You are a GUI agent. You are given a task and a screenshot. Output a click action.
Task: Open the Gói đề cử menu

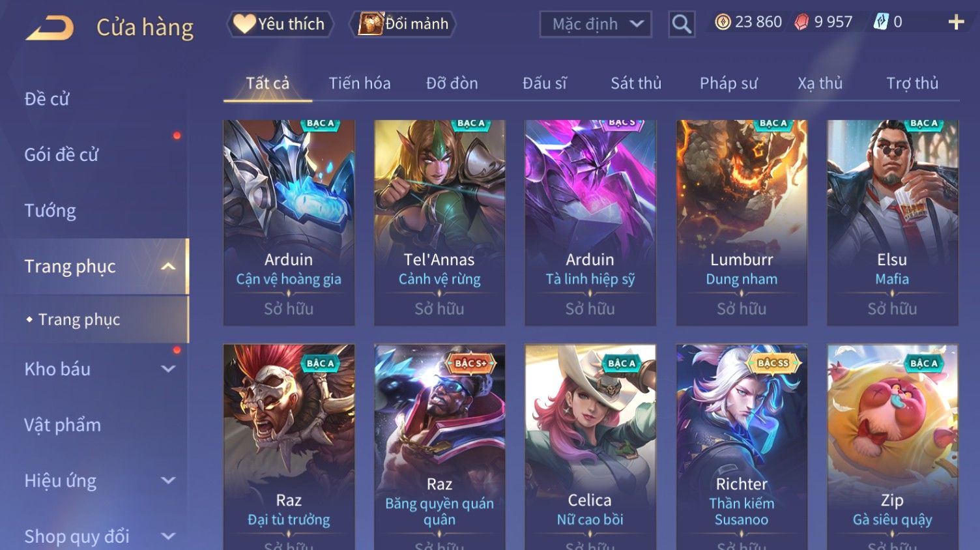pos(61,155)
